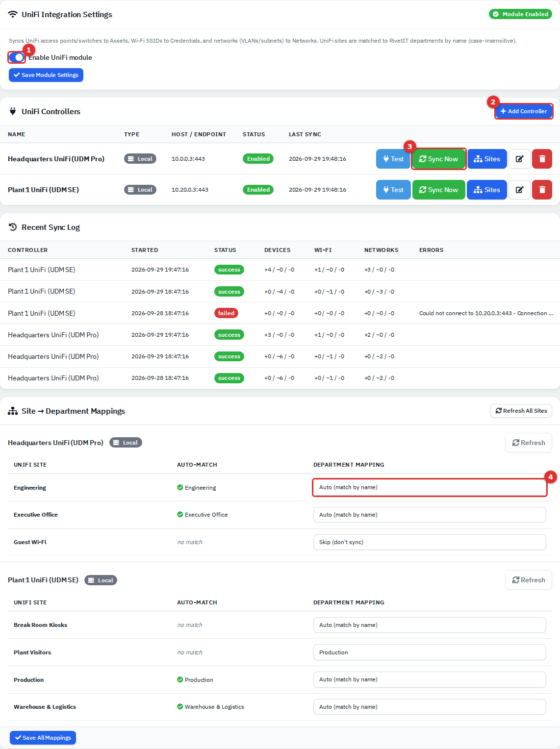
Task: Edit the Headquarters UniFi (UDM Pro) controller
Action: 519,159
